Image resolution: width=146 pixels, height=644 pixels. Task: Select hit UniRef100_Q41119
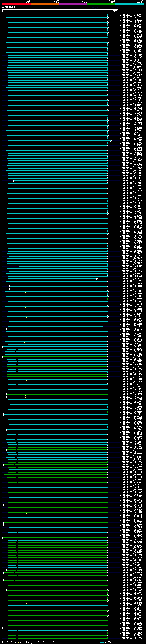coord(131,85)
